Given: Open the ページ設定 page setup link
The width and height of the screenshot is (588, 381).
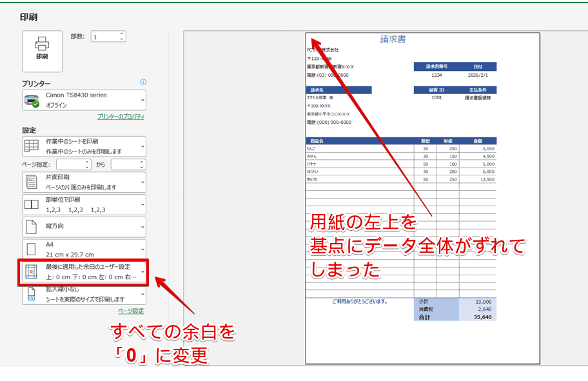Looking at the screenshot, I should click(130, 312).
